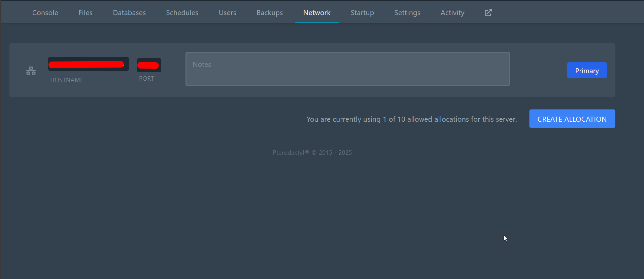
Task: Open the Users tab
Action: point(227,13)
